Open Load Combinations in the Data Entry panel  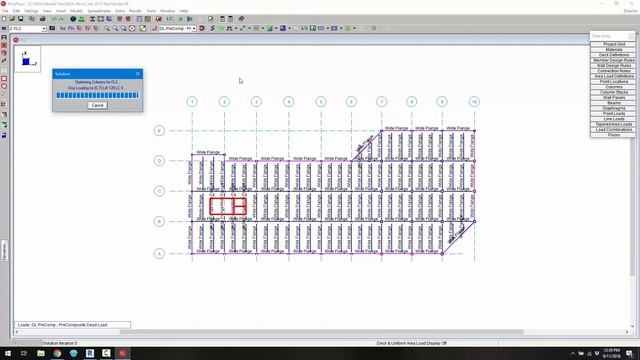coord(613,129)
